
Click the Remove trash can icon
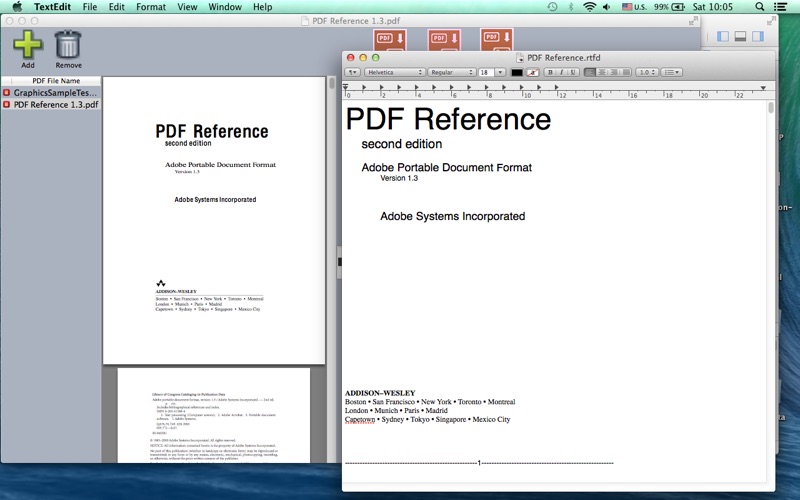(x=68, y=44)
